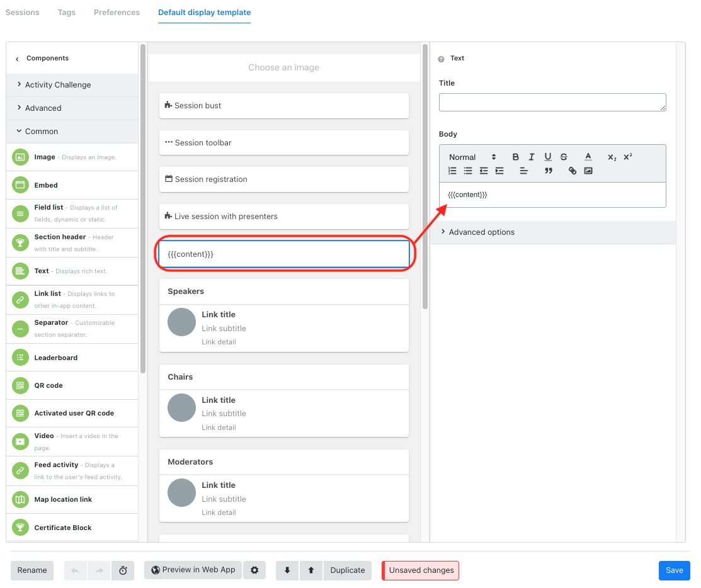Open the text color picker
Screen dimensions: 701x588
click(588, 157)
